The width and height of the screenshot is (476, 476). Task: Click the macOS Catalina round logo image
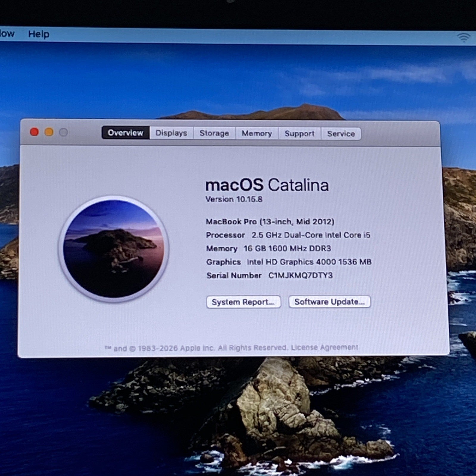tap(114, 249)
